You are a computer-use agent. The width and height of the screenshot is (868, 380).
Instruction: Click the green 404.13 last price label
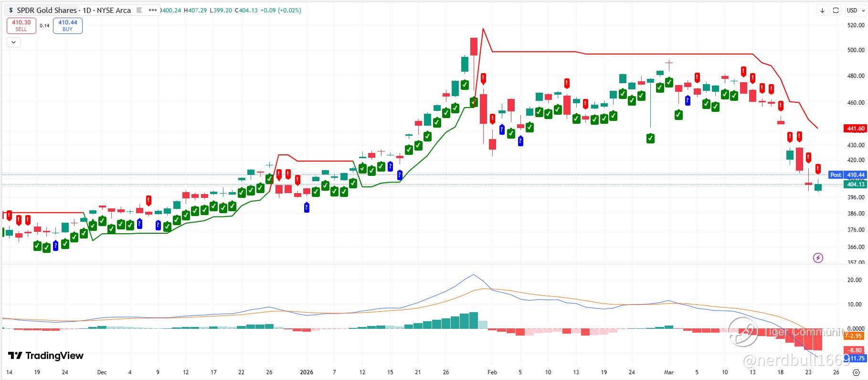pyautogui.click(x=855, y=184)
